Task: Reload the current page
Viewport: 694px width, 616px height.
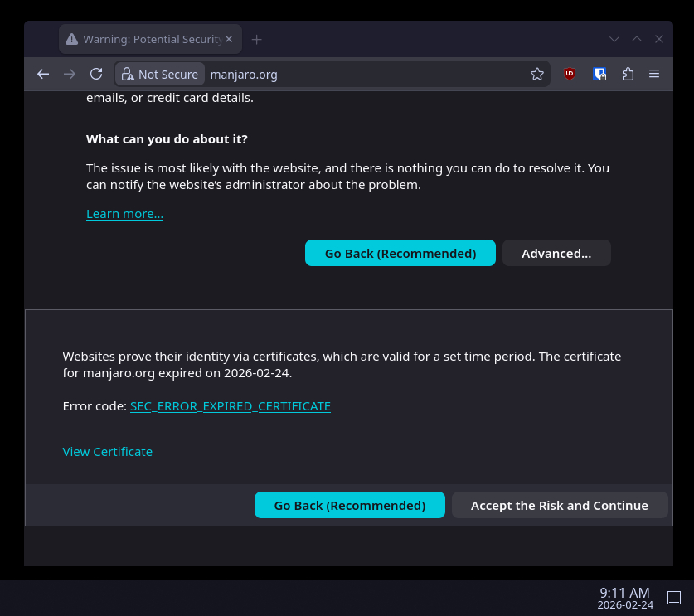Action: [96, 74]
